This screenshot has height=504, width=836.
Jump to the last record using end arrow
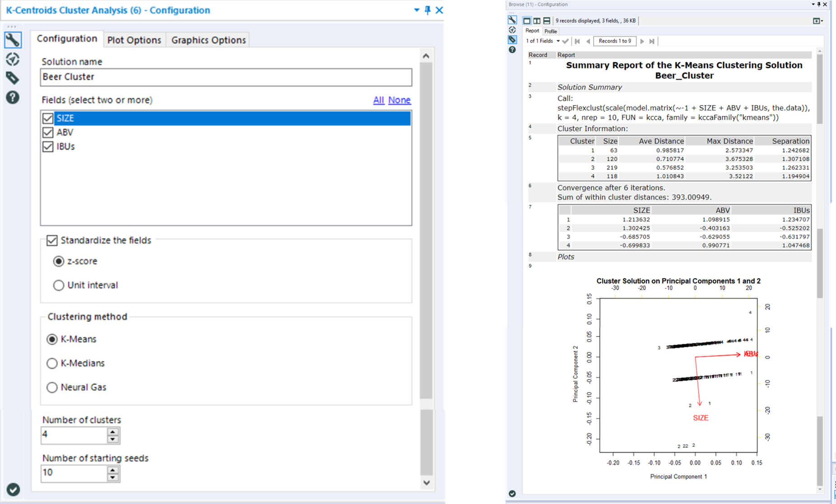652,41
